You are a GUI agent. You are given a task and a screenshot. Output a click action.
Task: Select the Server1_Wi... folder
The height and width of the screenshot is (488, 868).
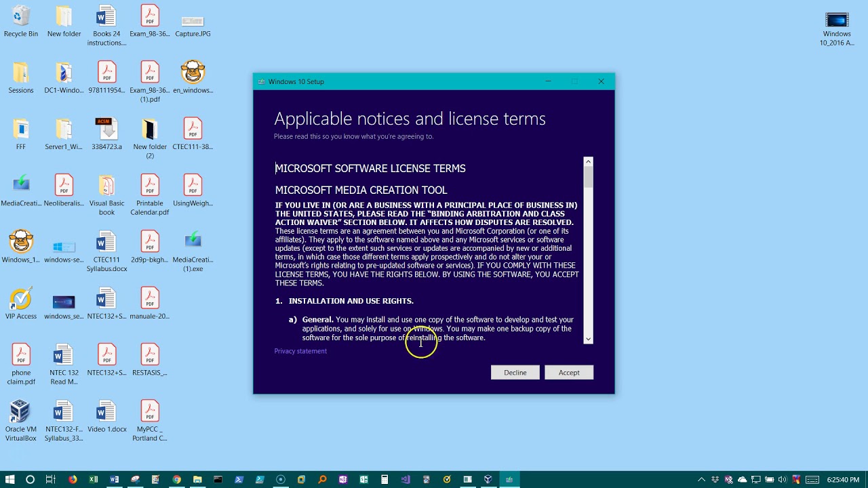click(x=64, y=134)
